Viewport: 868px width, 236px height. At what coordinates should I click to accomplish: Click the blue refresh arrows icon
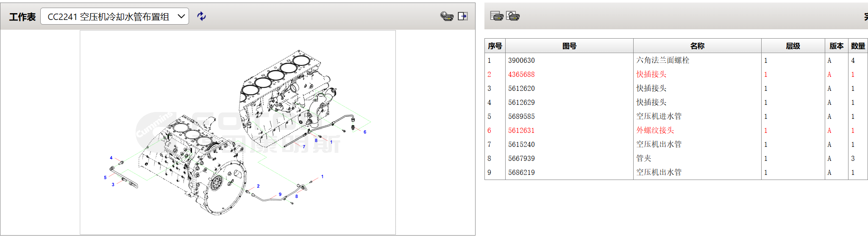tap(202, 16)
